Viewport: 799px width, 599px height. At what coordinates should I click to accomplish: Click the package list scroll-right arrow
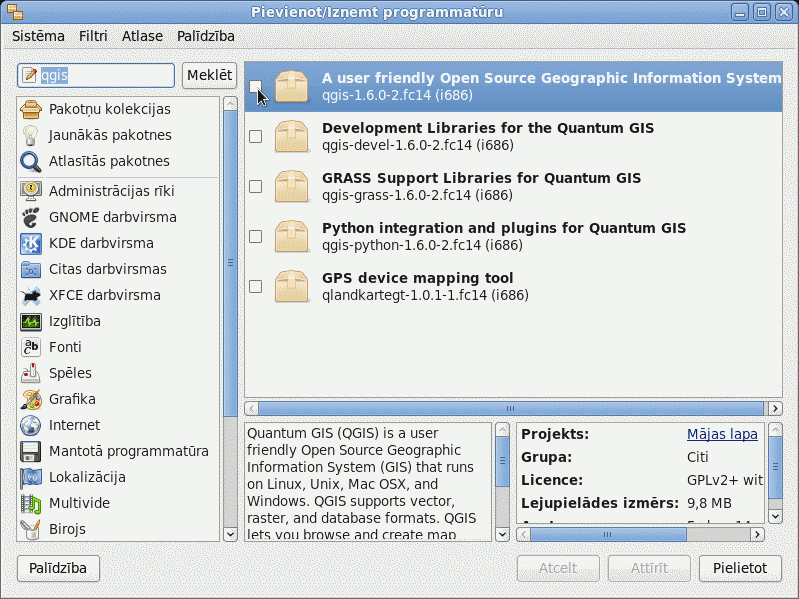(775, 409)
